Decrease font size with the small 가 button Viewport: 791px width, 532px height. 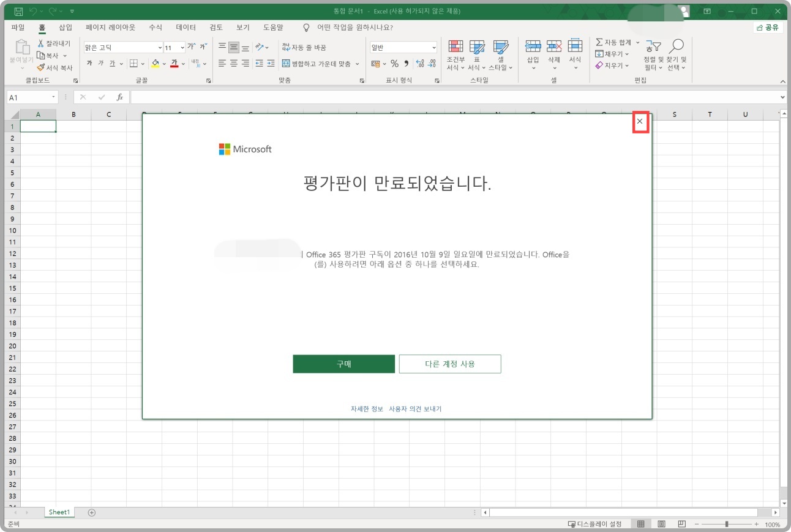click(203, 47)
